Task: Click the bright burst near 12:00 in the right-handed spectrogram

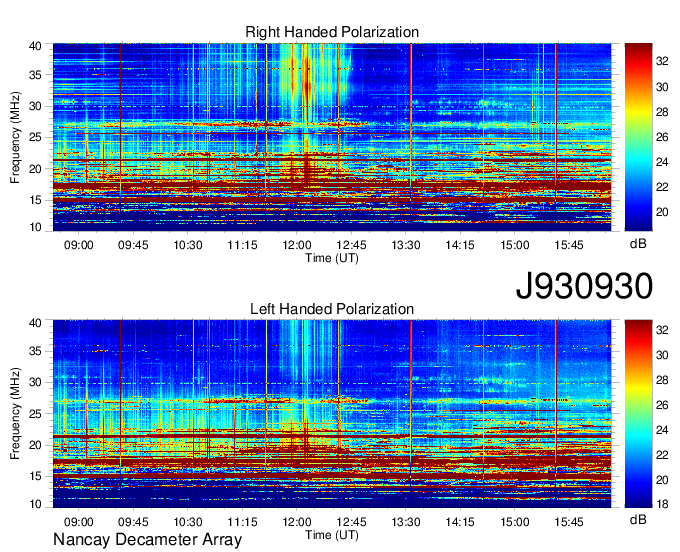Action: 307,87
